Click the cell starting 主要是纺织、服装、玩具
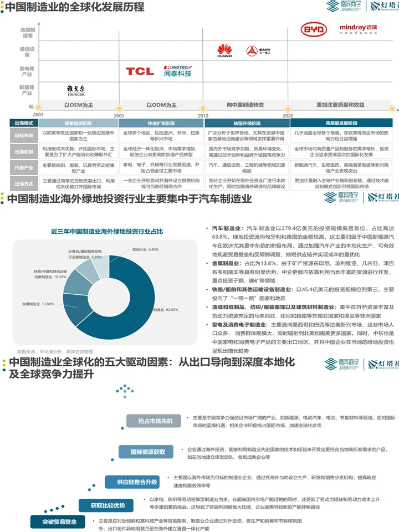 click(x=78, y=167)
